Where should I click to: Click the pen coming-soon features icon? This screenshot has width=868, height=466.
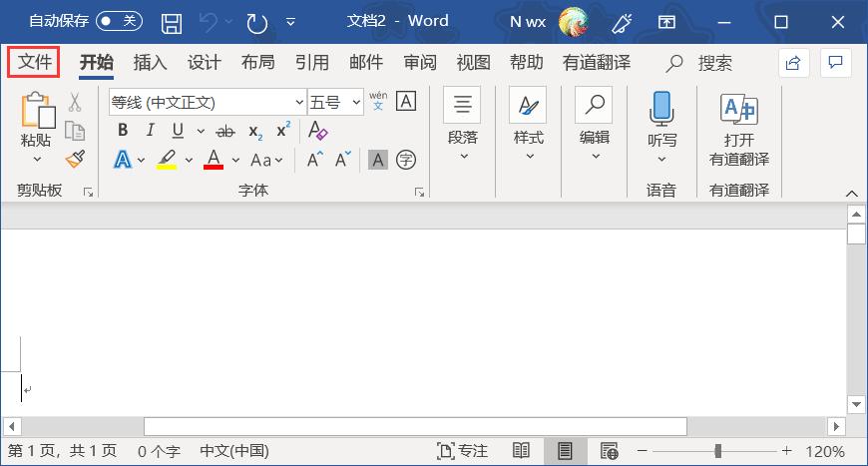[622, 23]
